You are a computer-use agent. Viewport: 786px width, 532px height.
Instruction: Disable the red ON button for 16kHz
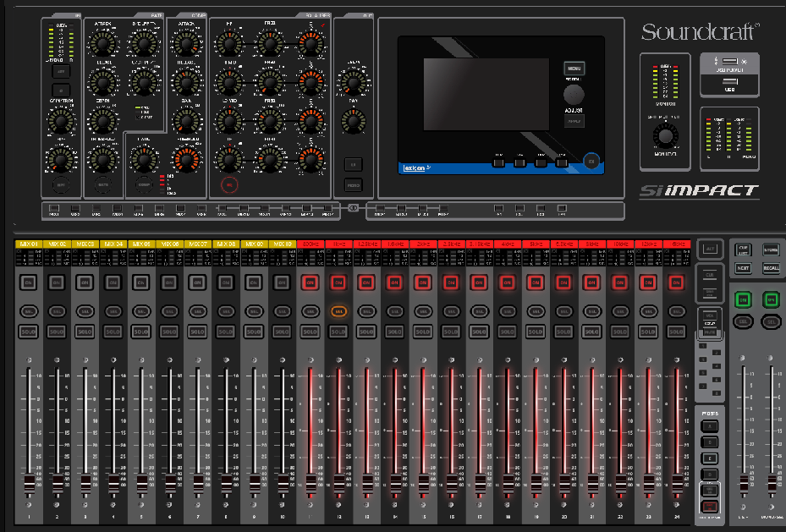[x=676, y=282]
